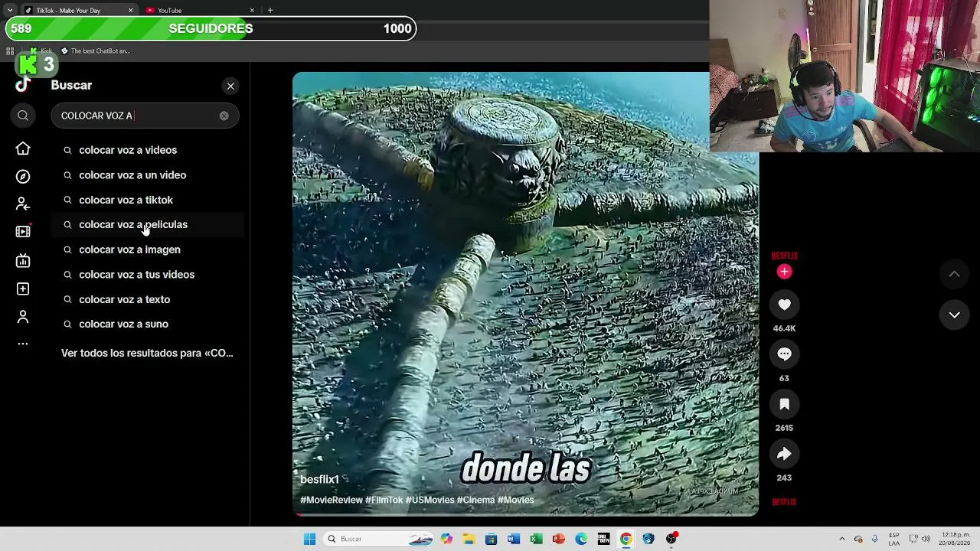This screenshot has height=551, width=980.
Task: Open 'The best ChatBot an...' bookmark
Action: point(96,51)
